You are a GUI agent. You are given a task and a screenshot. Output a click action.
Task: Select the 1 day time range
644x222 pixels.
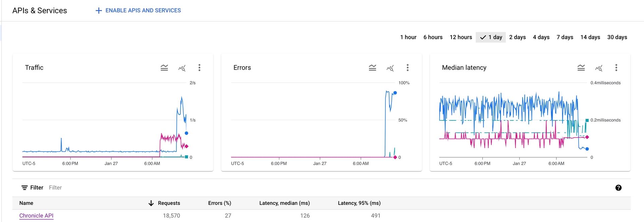click(491, 37)
